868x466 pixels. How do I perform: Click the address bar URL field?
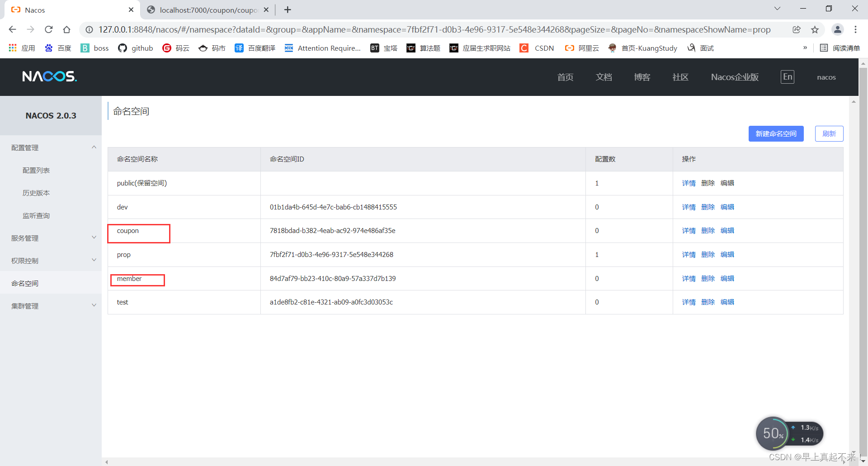point(434,29)
